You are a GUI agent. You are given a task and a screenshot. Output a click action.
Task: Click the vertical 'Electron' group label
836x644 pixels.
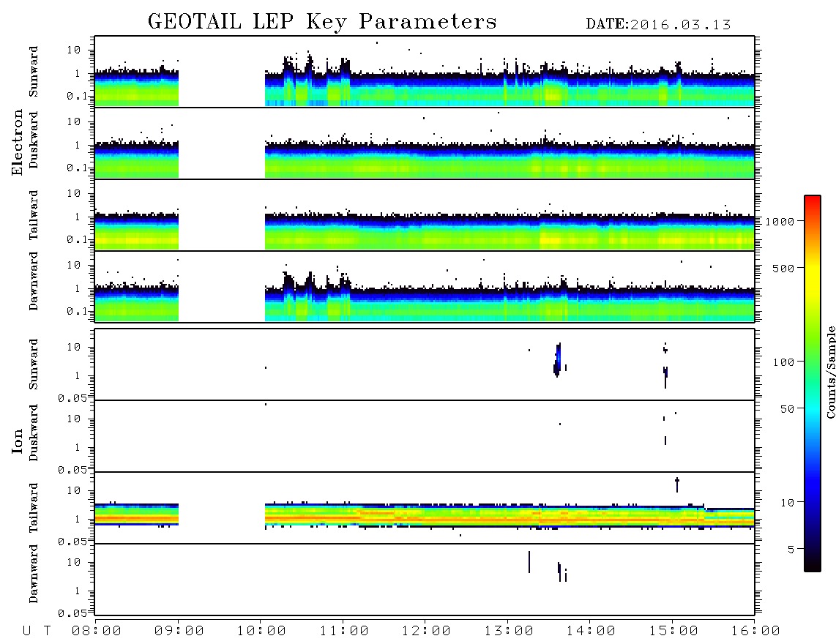pos(18,142)
